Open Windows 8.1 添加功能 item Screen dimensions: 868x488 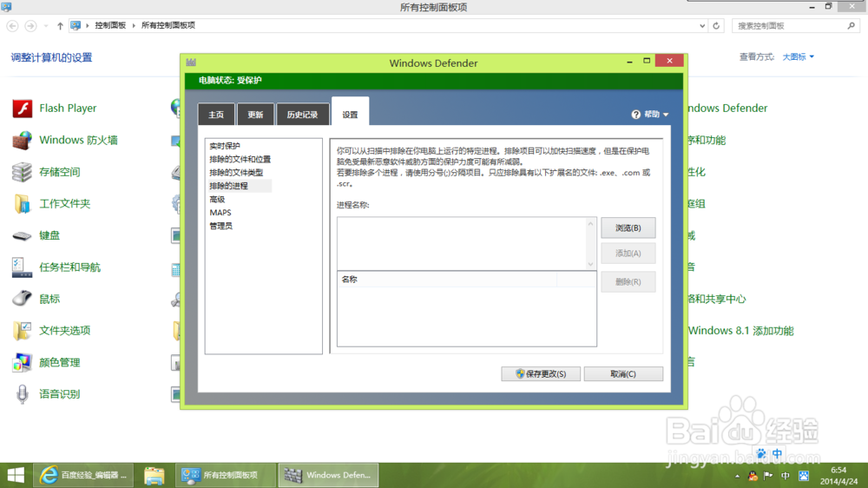pos(740,331)
